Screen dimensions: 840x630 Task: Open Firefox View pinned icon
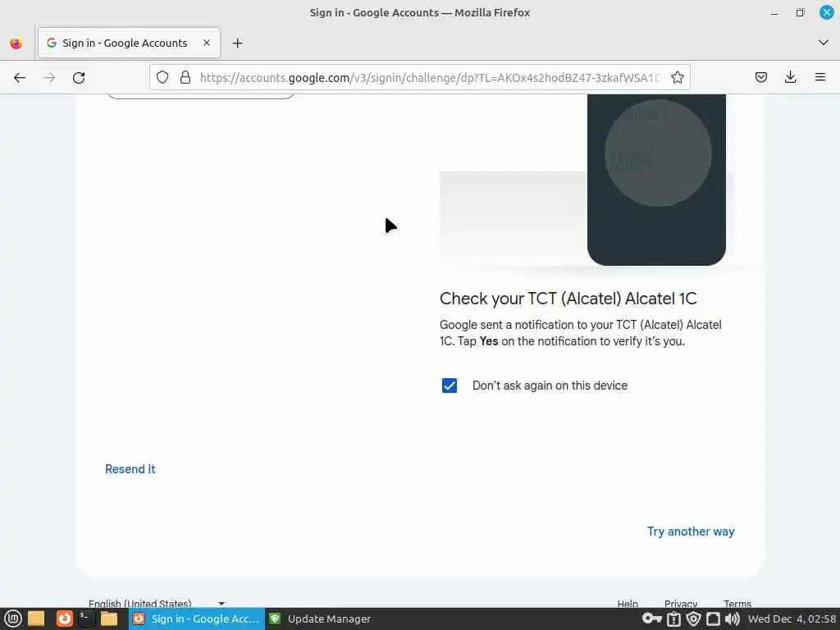point(16,43)
